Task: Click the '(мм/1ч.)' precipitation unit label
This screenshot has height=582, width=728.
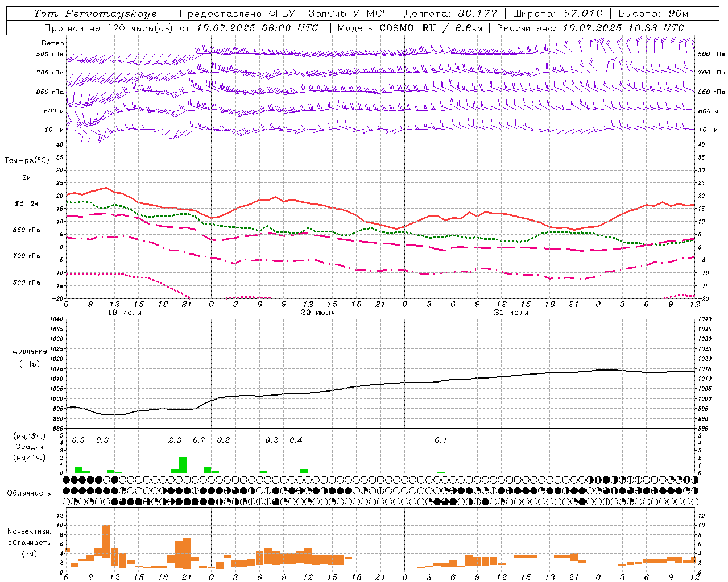Action: [30, 457]
